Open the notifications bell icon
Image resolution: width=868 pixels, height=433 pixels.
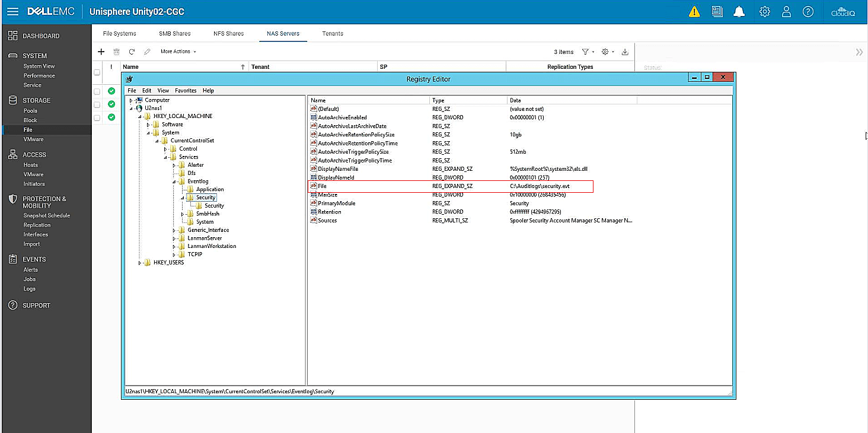click(739, 12)
